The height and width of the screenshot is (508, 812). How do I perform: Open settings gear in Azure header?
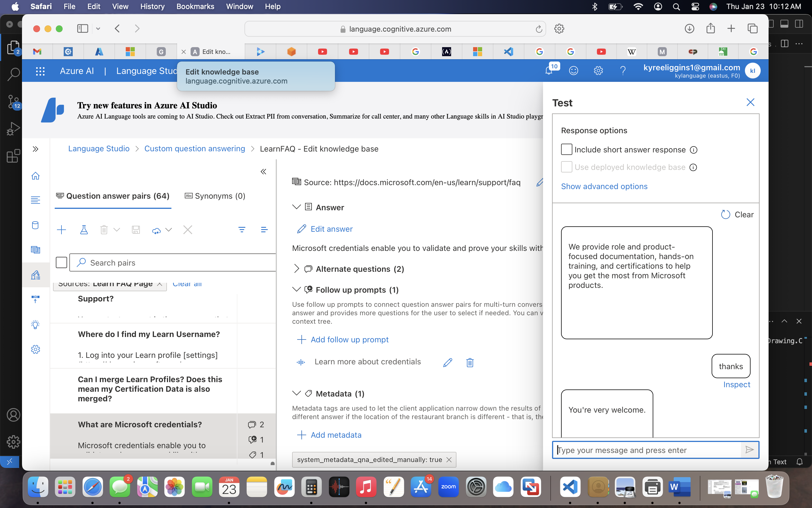(598, 71)
